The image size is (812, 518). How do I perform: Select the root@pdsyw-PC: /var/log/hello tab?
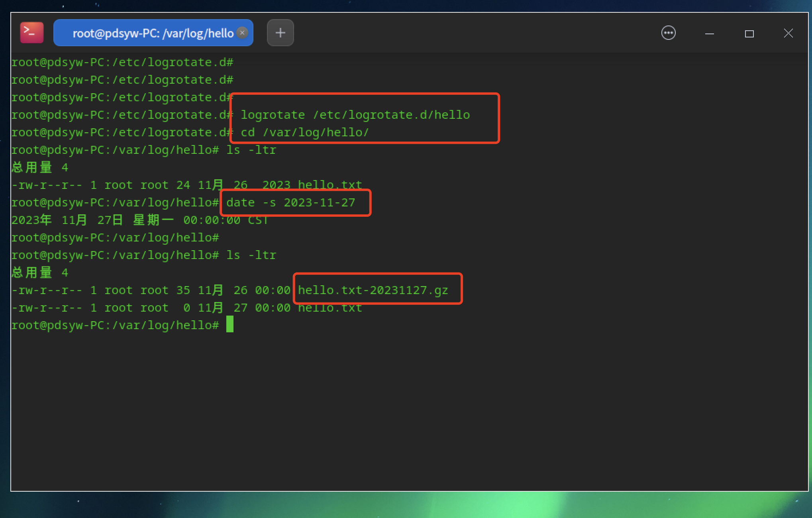[153, 33]
